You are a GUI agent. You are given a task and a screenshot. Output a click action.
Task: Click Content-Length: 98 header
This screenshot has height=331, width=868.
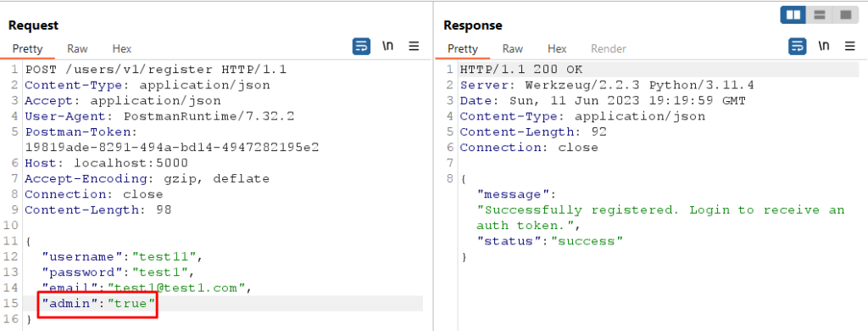(98, 210)
